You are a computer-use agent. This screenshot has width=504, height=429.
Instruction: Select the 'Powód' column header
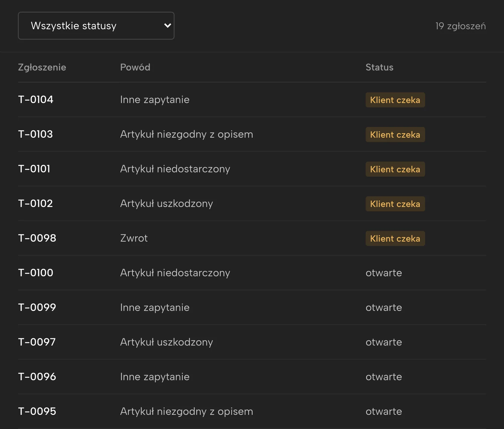pos(135,67)
